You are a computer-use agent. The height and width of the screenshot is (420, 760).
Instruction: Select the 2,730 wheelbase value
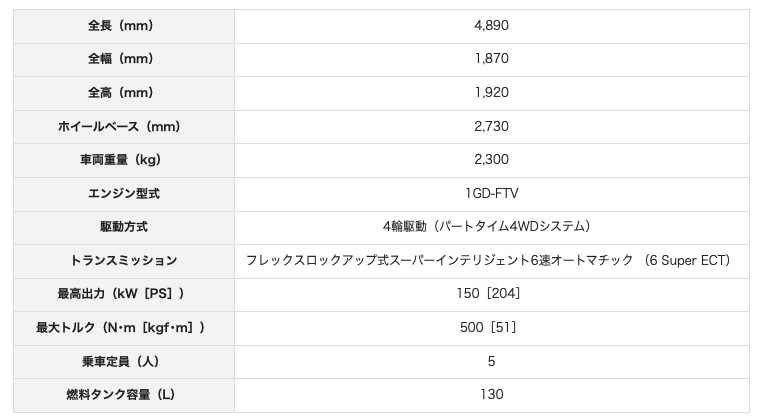(491, 126)
